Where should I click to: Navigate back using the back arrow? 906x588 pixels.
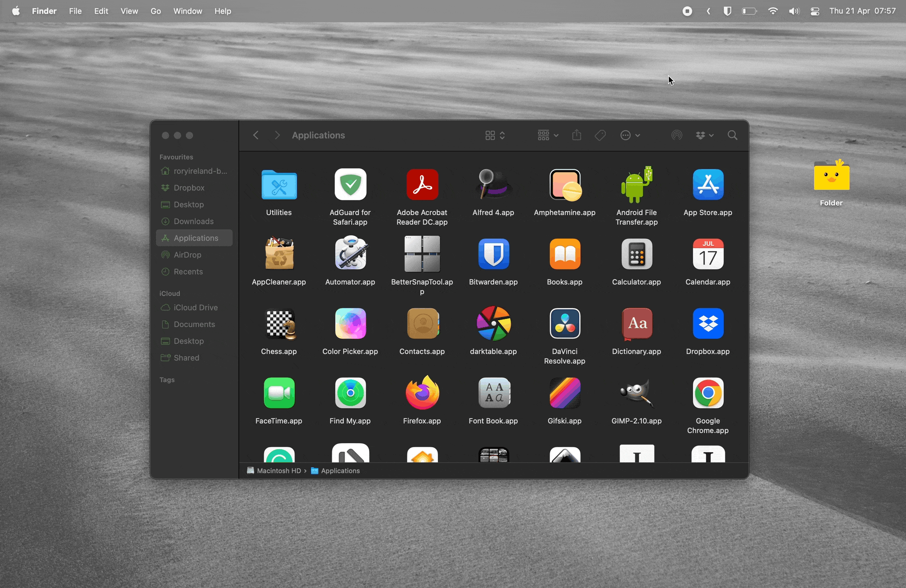(255, 135)
